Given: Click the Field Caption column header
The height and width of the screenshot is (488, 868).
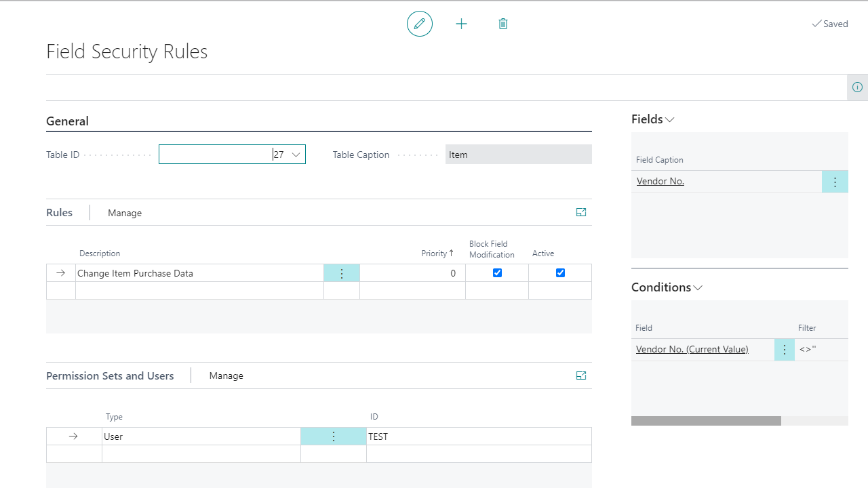Looking at the screenshot, I should coord(660,160).
